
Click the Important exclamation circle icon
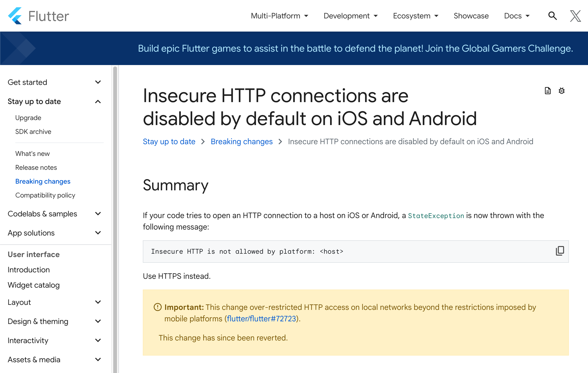[157, 307]
